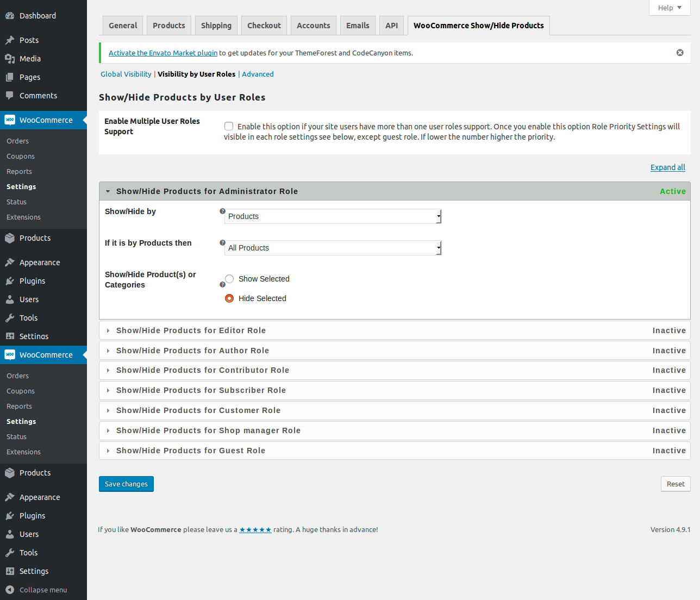Open the Advanced sub-section link
The width and height of the screenshot is (700, 600).
258,74
